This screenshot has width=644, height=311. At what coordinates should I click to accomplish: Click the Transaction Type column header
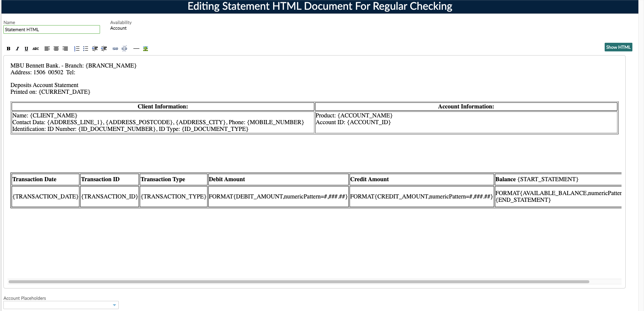coord(173,179)
